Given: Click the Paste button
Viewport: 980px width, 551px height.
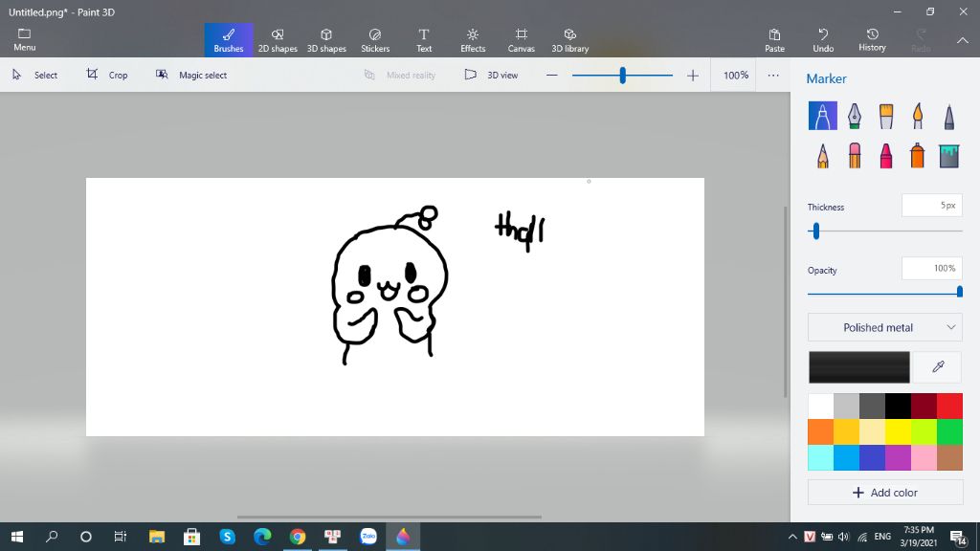Looking at the screenshot, I should (774, 40).
